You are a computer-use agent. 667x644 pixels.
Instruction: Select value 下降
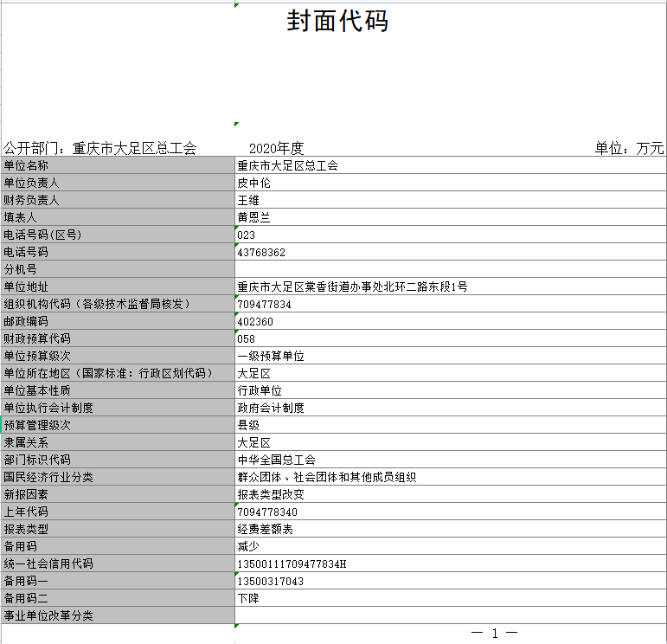tap(248, 598)
